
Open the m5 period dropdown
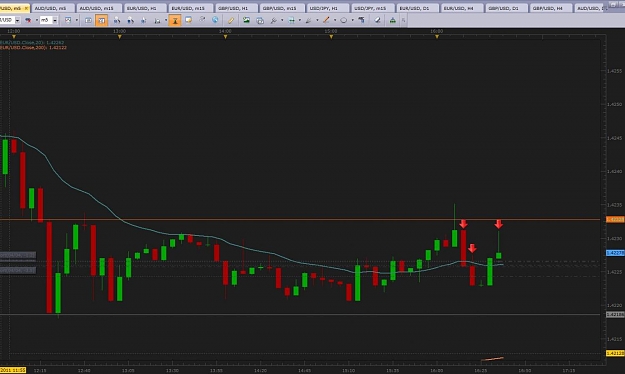[x=55, y=20]
